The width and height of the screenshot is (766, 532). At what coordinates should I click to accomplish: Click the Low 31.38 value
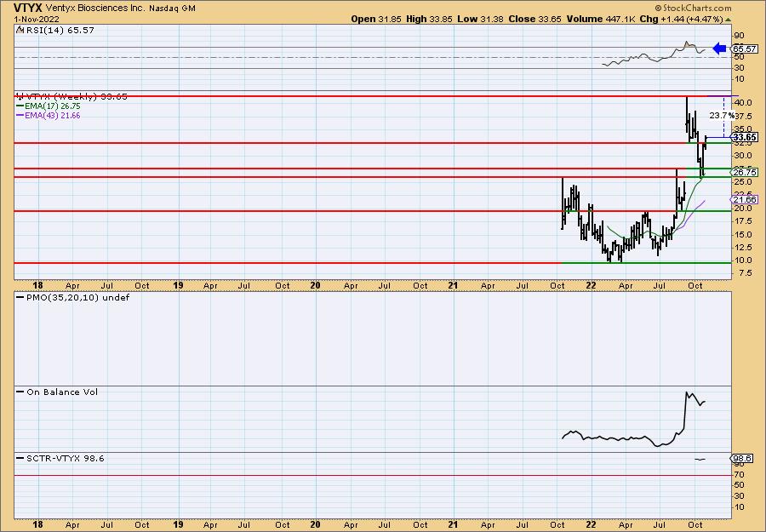pyautogui.click(x=480, y=19)
